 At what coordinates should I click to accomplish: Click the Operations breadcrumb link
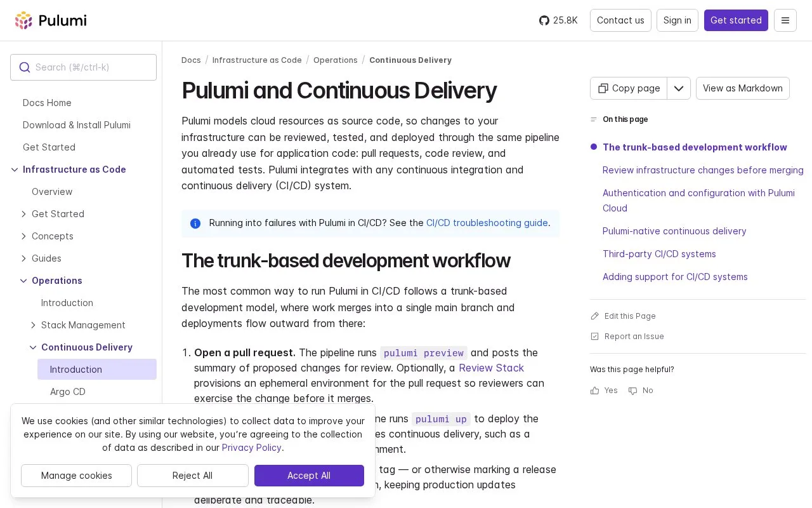point(336,60)
